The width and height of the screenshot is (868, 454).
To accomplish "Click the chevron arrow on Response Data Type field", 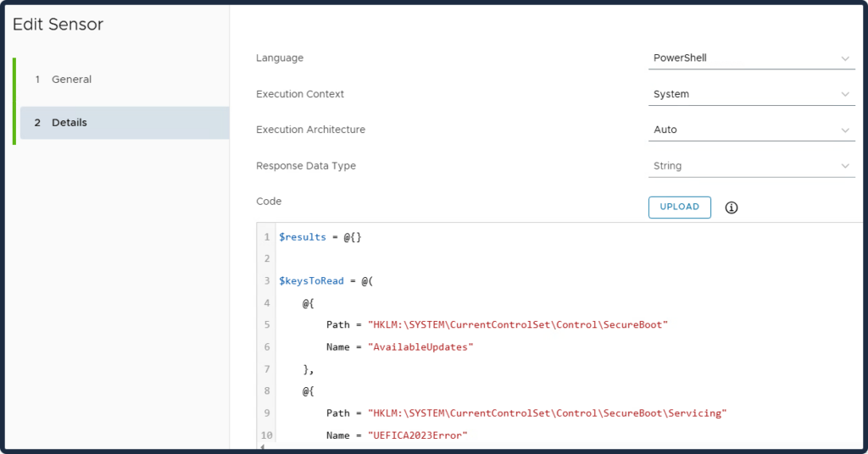I will 845,166.
